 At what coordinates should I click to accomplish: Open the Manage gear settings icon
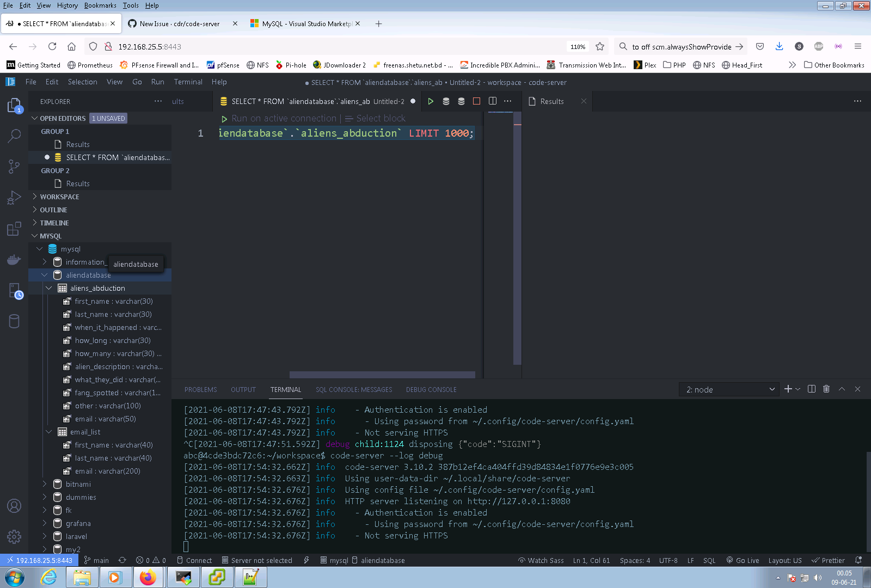tap(14, 537)
